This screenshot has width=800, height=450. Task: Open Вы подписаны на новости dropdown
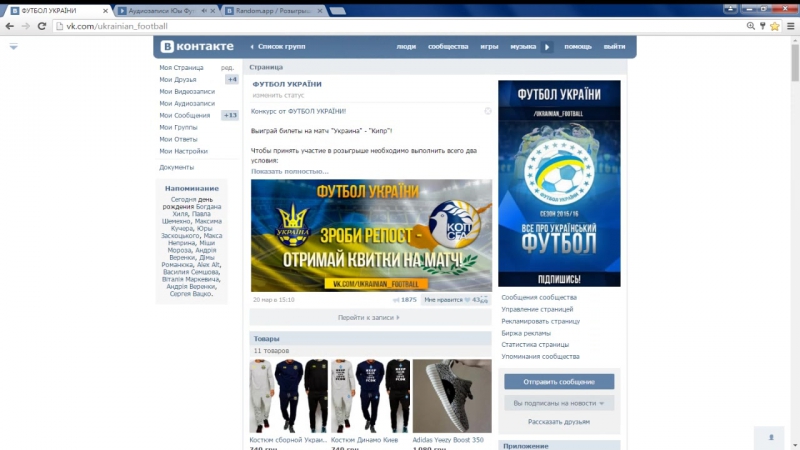pyautogui.click(x=559, y=403)
